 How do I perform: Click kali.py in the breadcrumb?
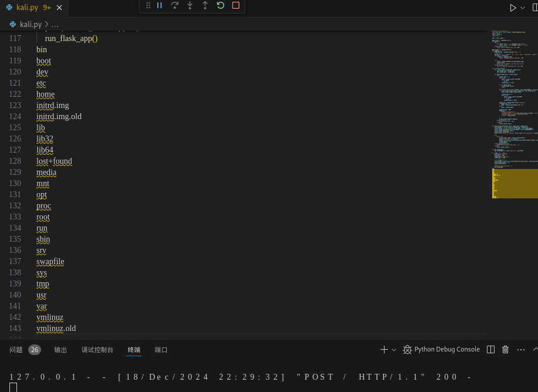(x=31, y=24)
